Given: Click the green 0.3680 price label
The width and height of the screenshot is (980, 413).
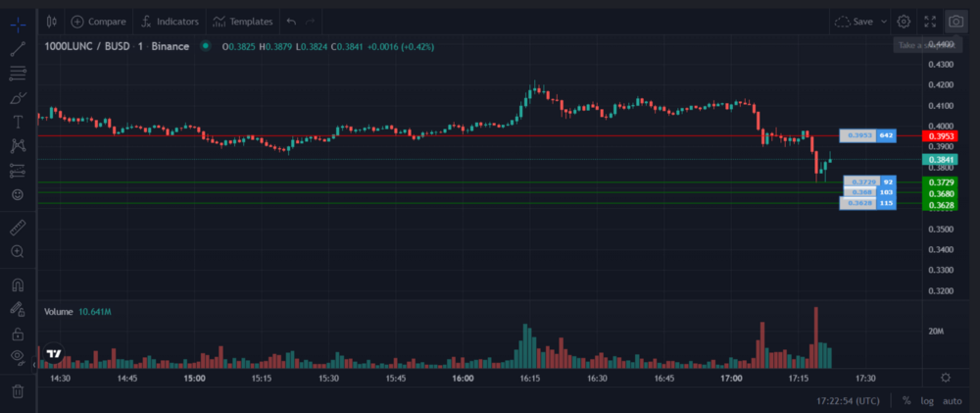Looking at the screenshot, I should click(940, 194).
